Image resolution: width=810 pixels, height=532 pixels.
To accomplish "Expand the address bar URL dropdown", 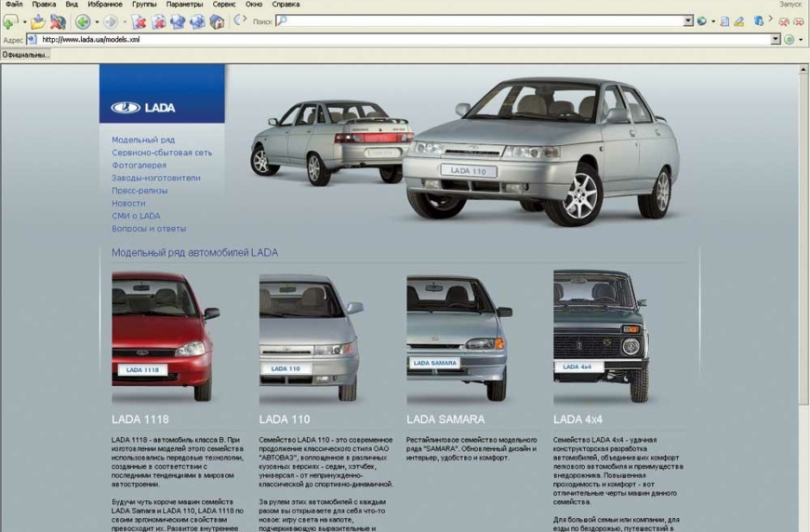I will pyautogui.click(x=776, y=40).
